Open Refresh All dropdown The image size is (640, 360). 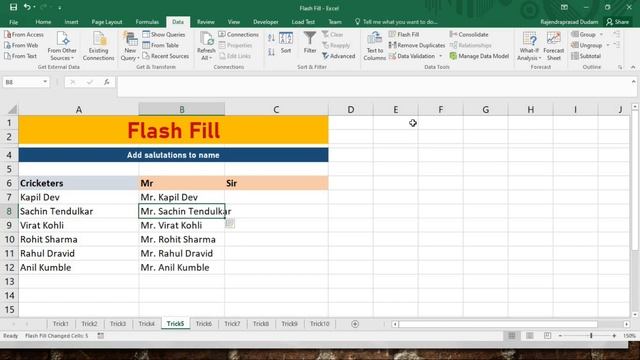click(206, 46)
